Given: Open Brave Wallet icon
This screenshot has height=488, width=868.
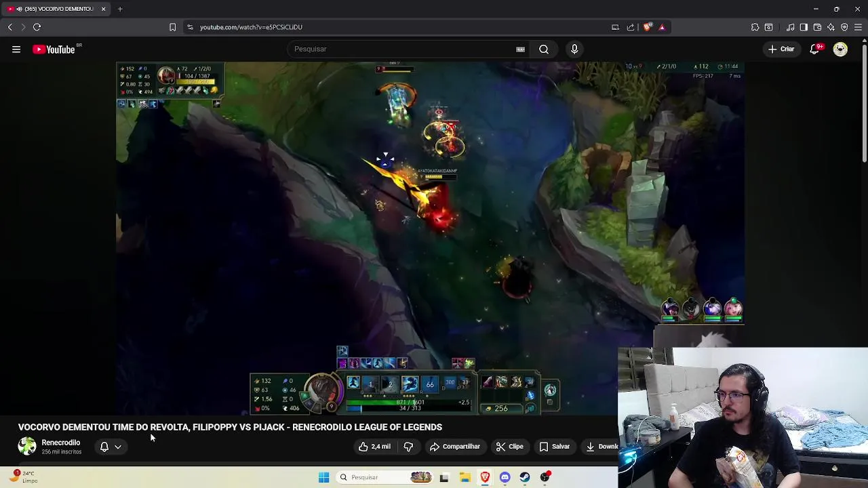Looking at the screenshot, I should point(817,27).
